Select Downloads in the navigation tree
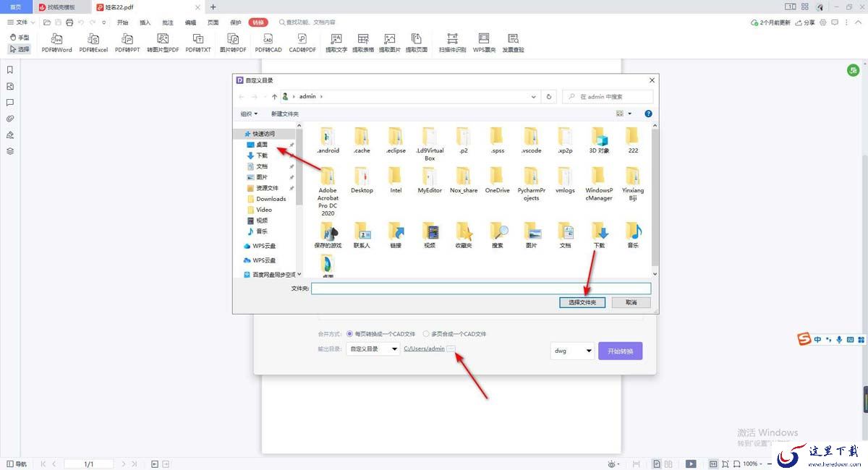The image size is (868, 470). coord(271,199)
